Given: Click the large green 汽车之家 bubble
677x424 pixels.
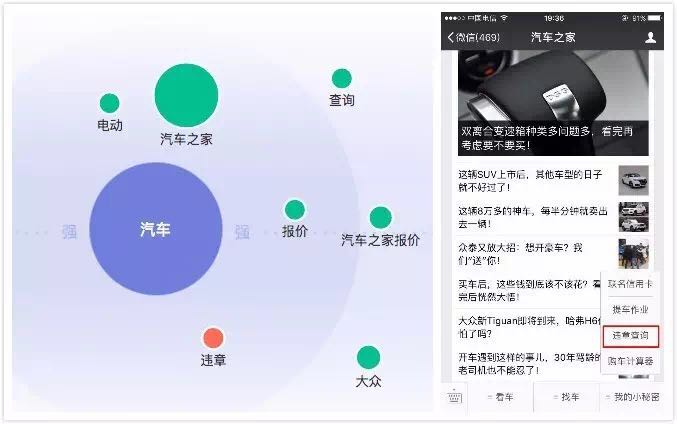Looking at the screenshot, I should [x=186, y=95].
